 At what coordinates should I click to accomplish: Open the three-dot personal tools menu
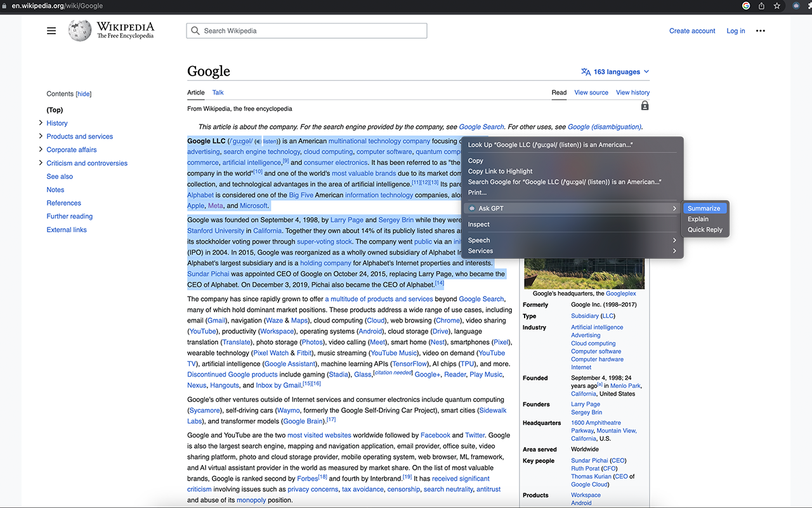pyautogui.click(x=761, y=30)
